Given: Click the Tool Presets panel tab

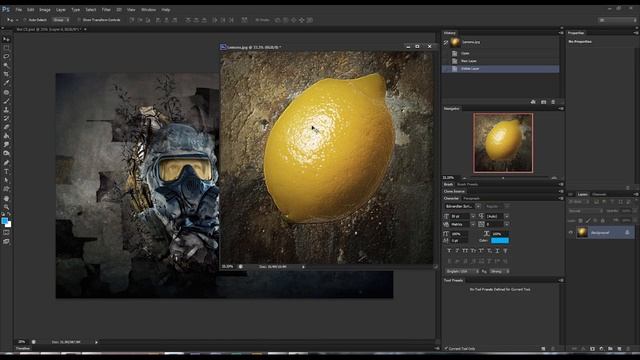Looking at the screenshot, I should 453,280.
